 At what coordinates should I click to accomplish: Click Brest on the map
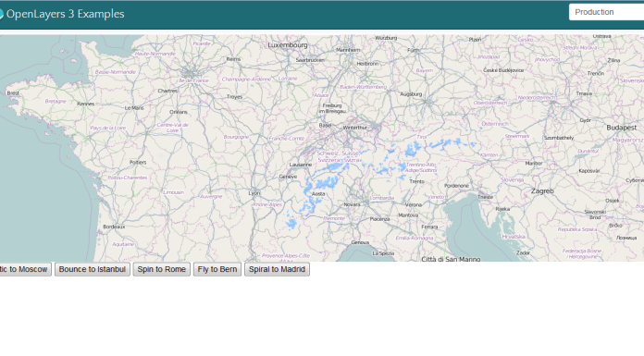pyautogui.click(x=13, y=93)
